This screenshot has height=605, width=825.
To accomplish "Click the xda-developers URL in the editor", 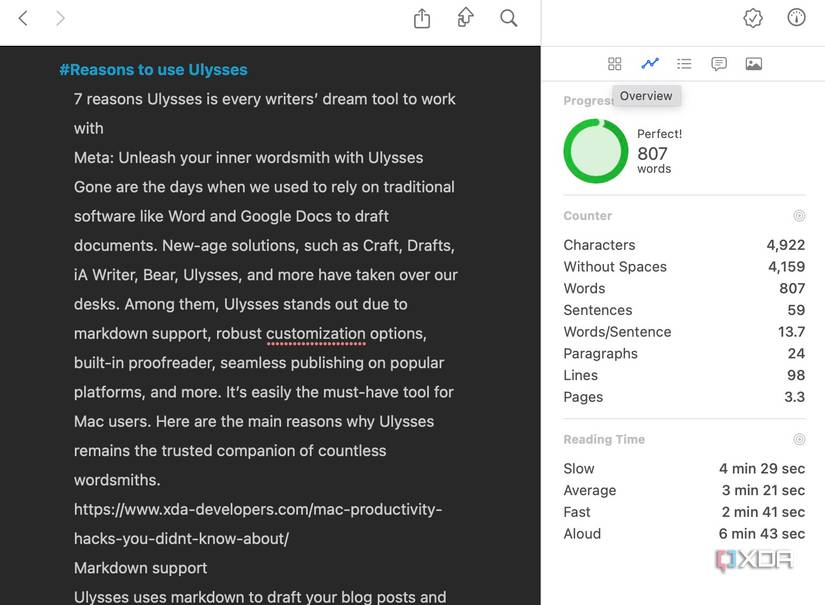I will 258,524.
